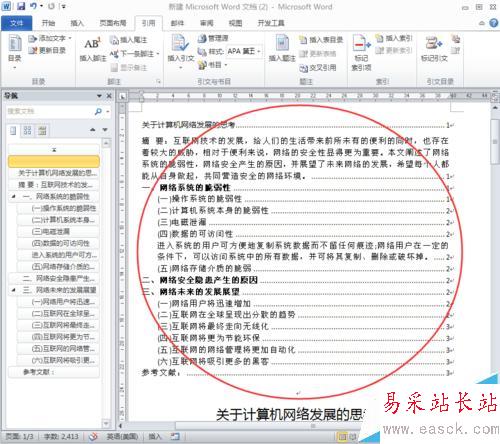Screen dimensions: 500x444
Task: Click the Word Help question mark icon
Action: [x=494, y=23]
